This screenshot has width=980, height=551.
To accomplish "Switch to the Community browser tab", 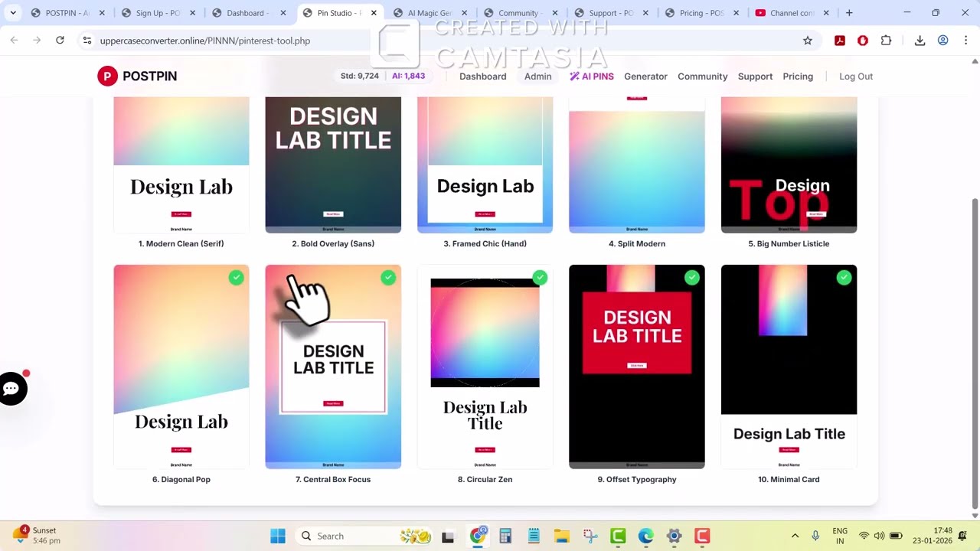I will click(520, 13).
